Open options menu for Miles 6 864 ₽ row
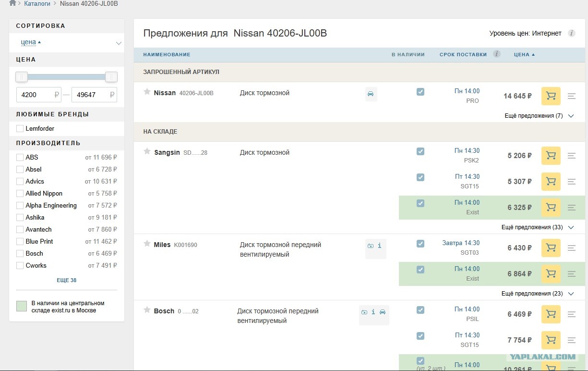Image resolution: width=588 pixels, height=371 pixels. (571, 274)
